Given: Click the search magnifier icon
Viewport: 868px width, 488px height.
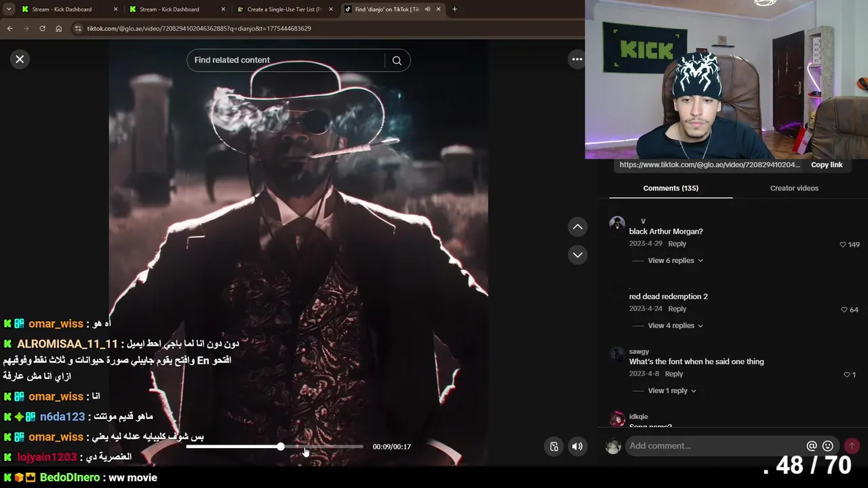Looking at the screenshot, I should (x=397, y=60).
